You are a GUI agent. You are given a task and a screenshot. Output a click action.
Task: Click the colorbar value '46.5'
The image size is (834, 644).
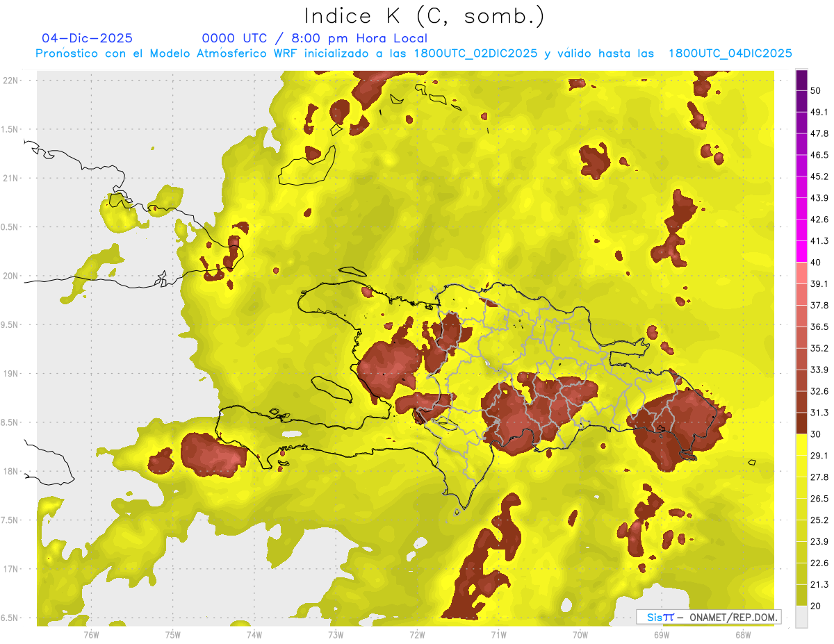[819, 155]
